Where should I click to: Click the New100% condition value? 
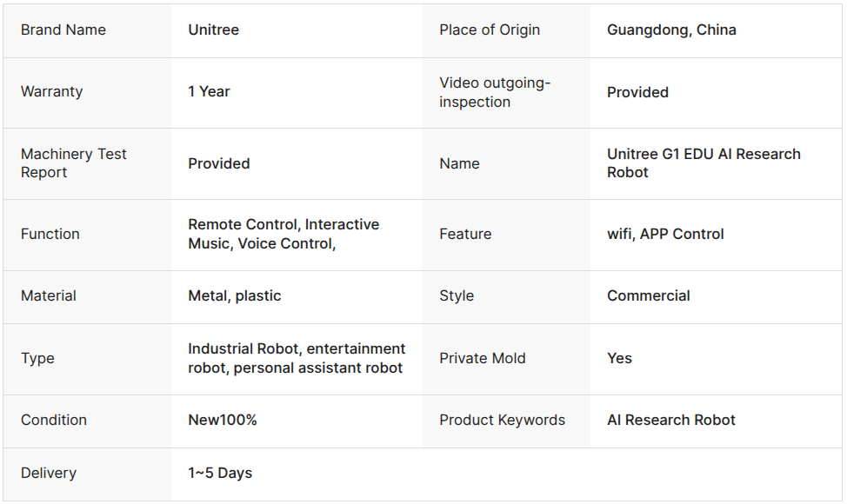tap(222, 420)
